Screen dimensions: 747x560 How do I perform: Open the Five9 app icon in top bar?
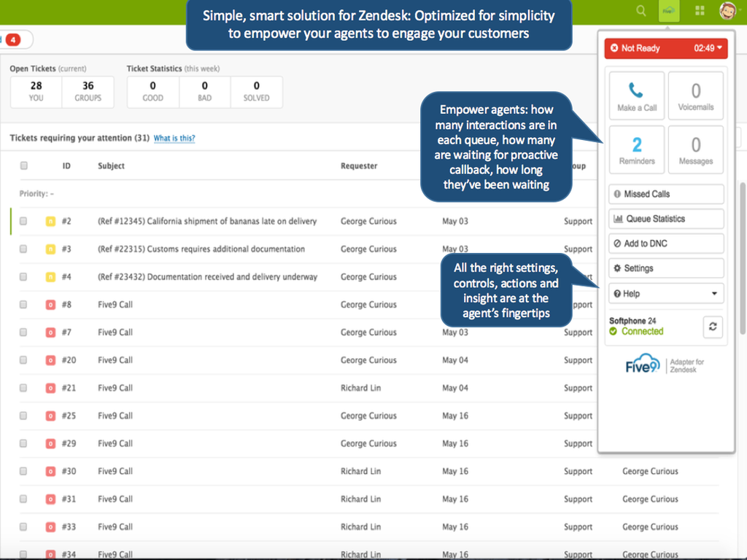669,11
